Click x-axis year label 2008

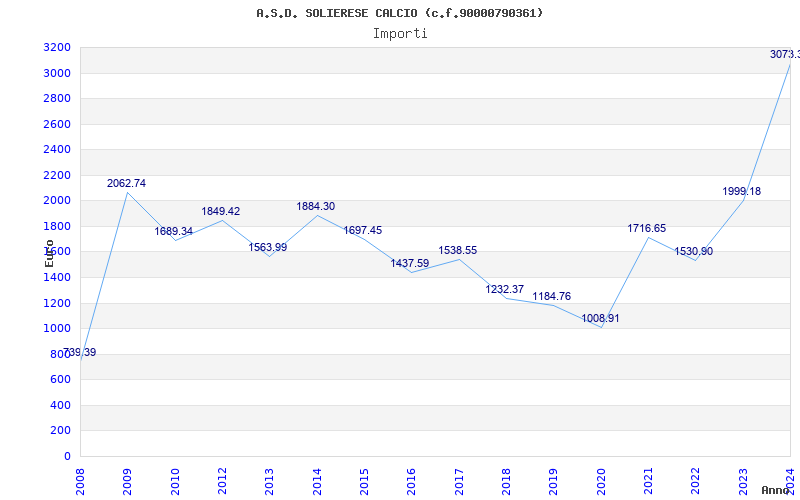point(80,482)
